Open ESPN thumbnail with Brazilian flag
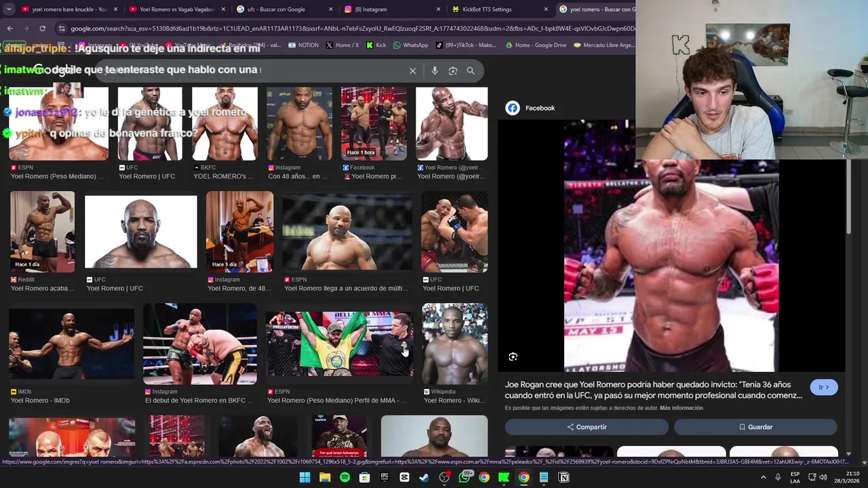This screenshot has width=868, height=488. point(339,344)
